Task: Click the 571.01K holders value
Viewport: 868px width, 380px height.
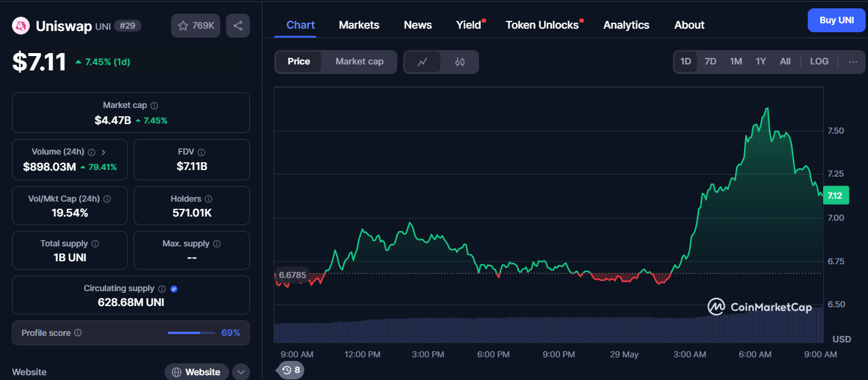Action: [x=191, y=213]
